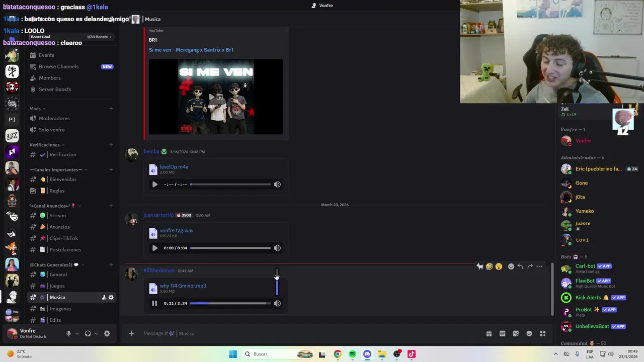Collapse the Chats Generales category
Image resolution: width=644 pixels, height=362 pixels.
[57, 265]
